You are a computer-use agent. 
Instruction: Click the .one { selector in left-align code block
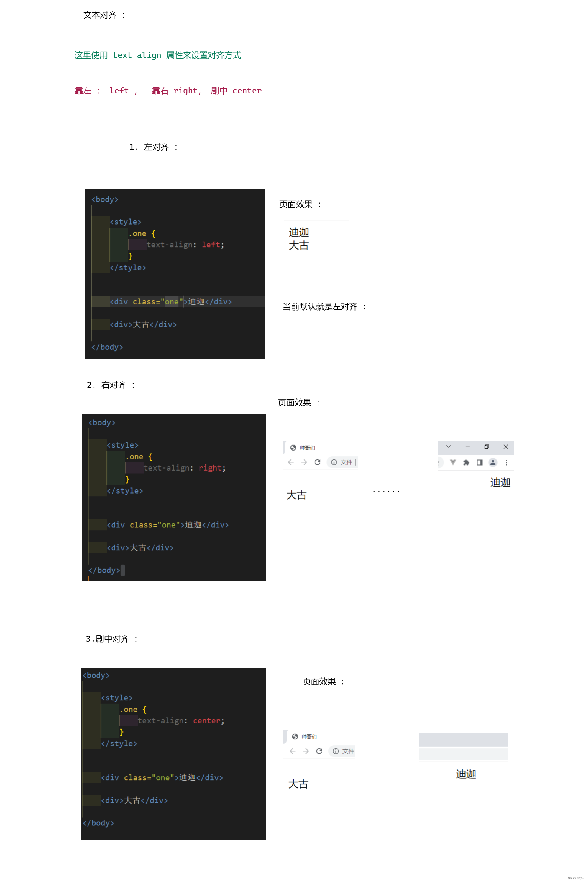pyautogui.click(x=142, y=233)
